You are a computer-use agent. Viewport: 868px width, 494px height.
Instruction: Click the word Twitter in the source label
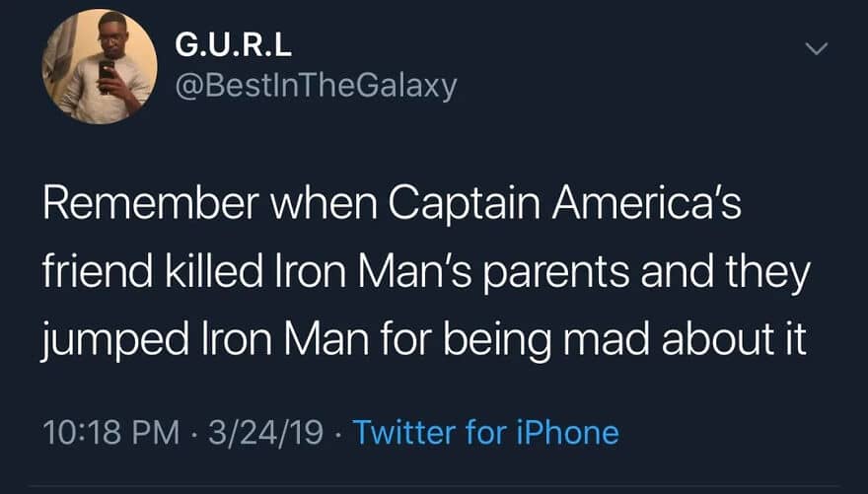click(404, 432)
